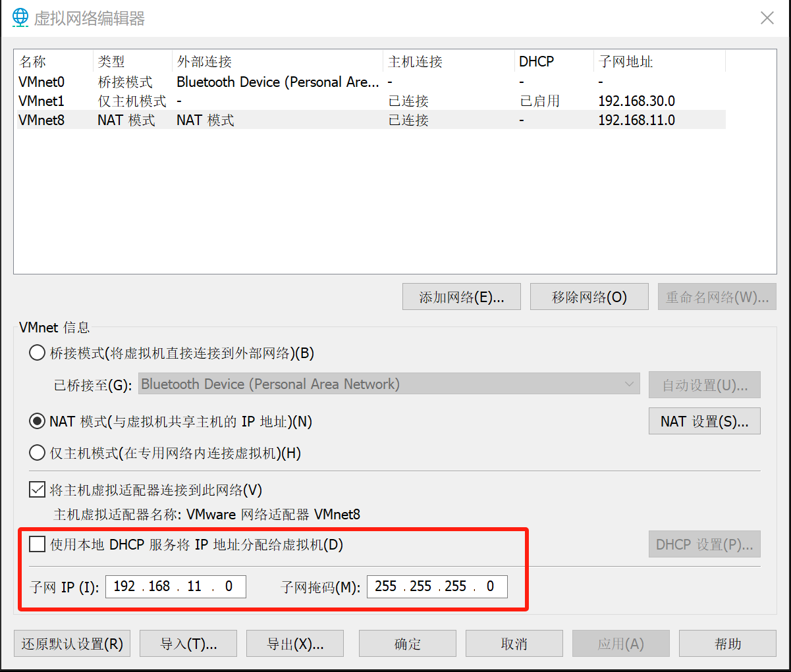Click 导出 to export settings

tap(294, 643)
